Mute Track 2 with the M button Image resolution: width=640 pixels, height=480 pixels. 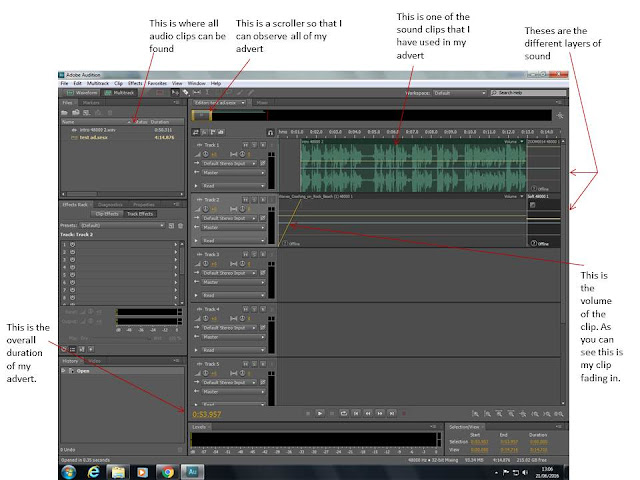click(245, 200)
